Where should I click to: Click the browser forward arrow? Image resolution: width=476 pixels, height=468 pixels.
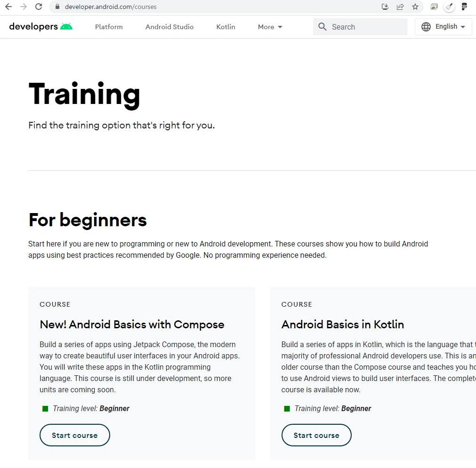coord(24,7)
